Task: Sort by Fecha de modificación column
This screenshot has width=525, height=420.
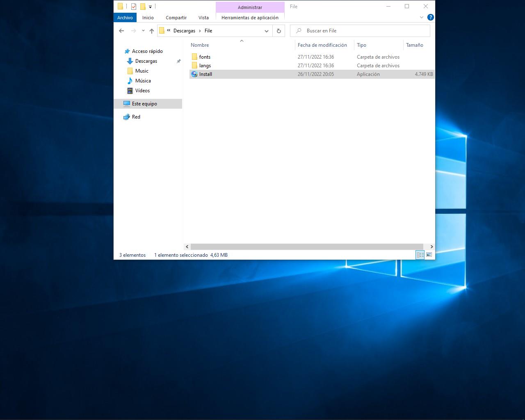Action: click(322, 45)
